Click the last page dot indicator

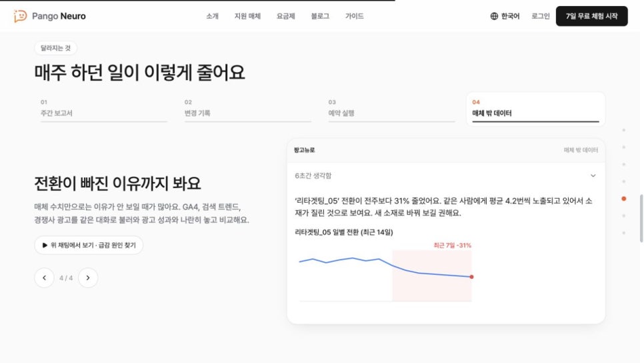point(624,233)
